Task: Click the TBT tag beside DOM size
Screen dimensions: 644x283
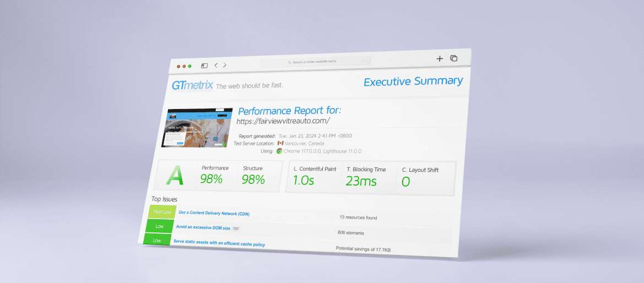Action: (235, 228)
